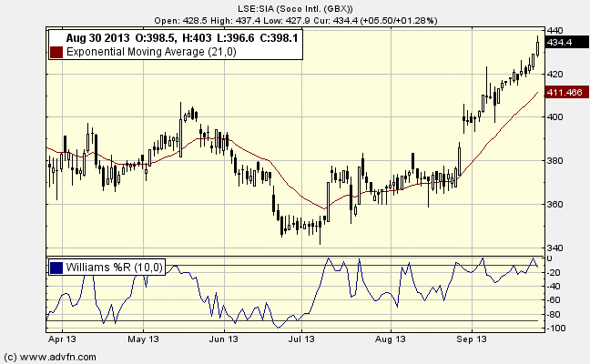Click the black 434.4 current price tag

click(x=566, y=42)
